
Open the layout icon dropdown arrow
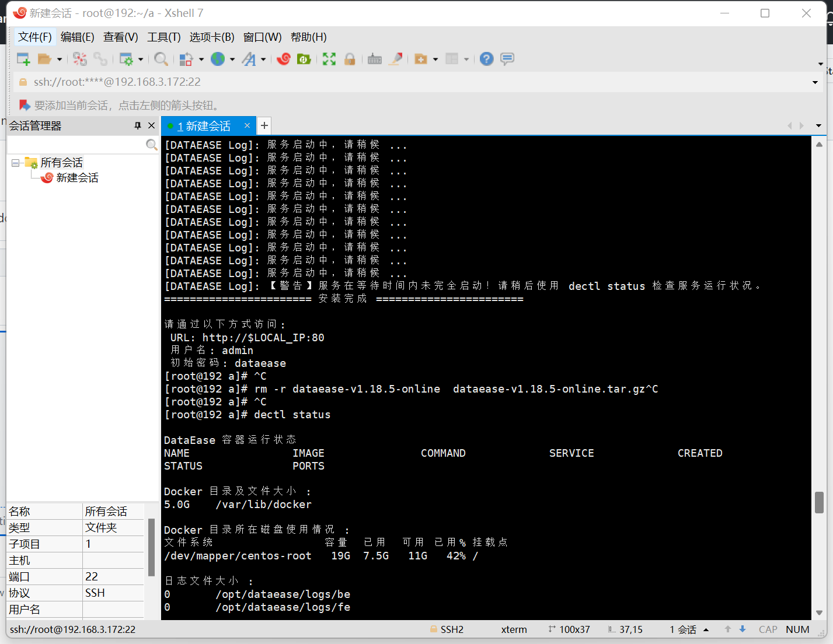466,60
